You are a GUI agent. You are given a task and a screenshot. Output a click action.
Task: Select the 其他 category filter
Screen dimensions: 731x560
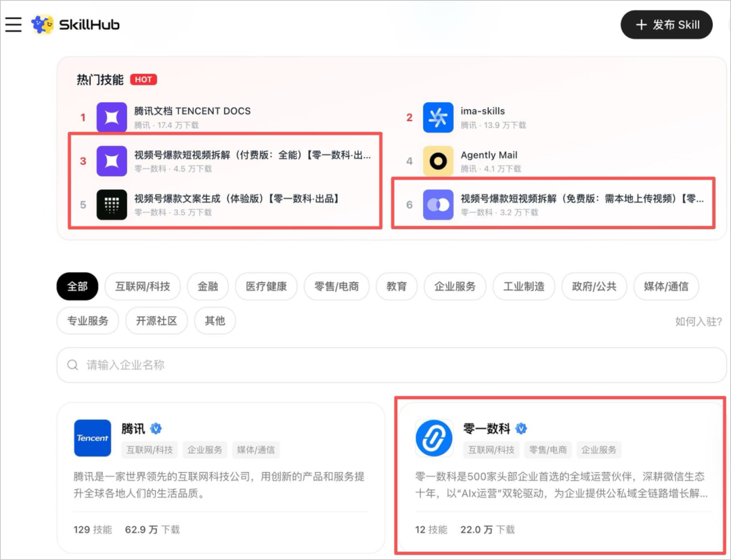click(x=215, y=321)
